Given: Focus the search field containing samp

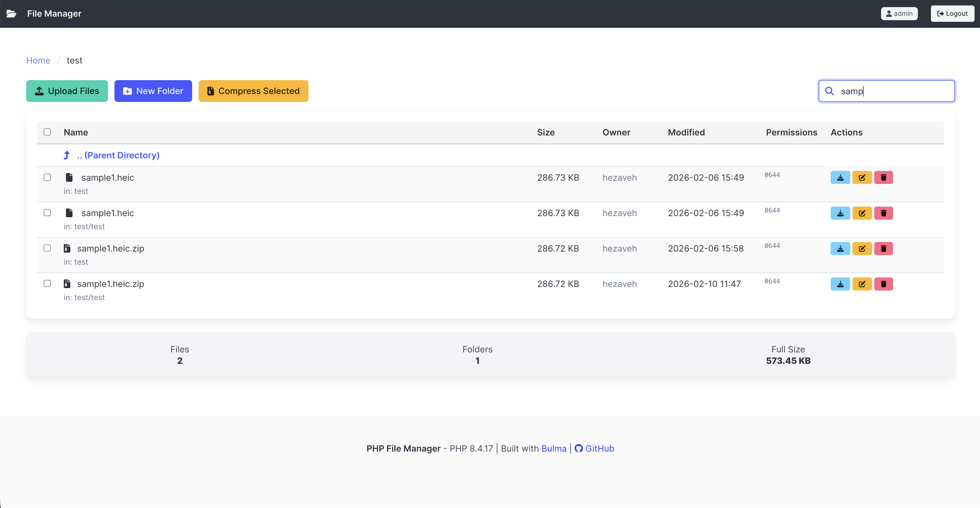Looking at the screenshot, I should [894, 91].
